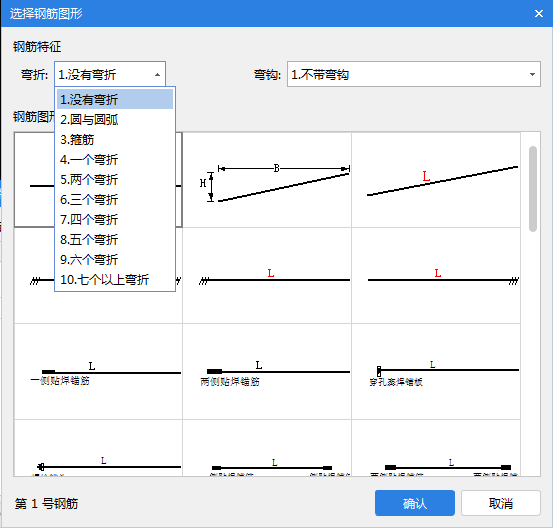Select the sloped rebar shape with red L

click(436, 180)
